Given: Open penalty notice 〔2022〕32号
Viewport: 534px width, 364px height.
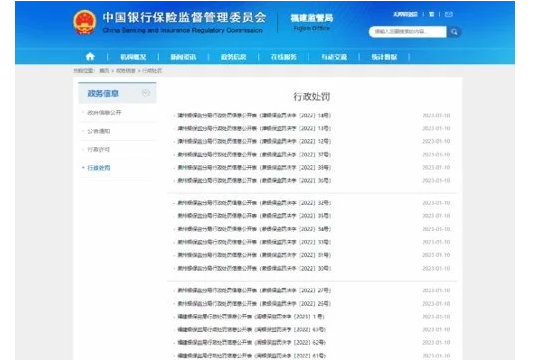Looking at the screenshot, I should (x=254, y=203).
